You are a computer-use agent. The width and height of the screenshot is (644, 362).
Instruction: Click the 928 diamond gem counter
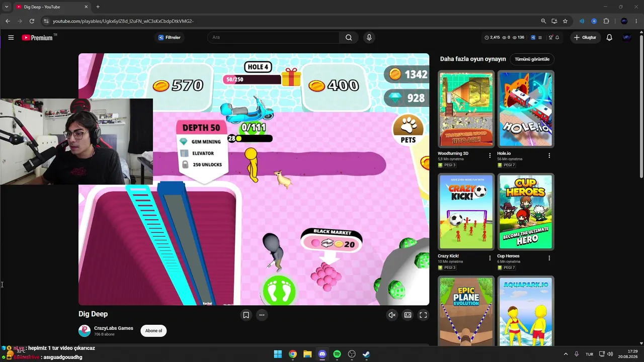tap(408, 98)
